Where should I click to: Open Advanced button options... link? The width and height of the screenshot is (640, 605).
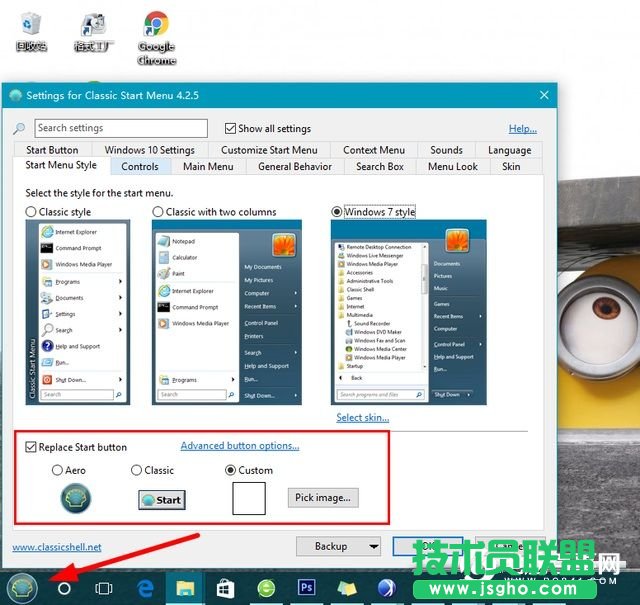pyautogui.click(x=240, y=446)
